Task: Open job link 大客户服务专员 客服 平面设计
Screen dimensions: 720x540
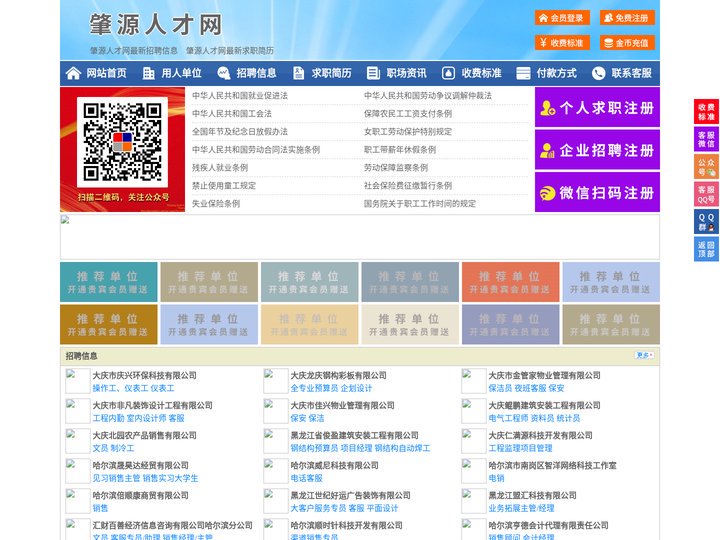Action: [344, 508]
